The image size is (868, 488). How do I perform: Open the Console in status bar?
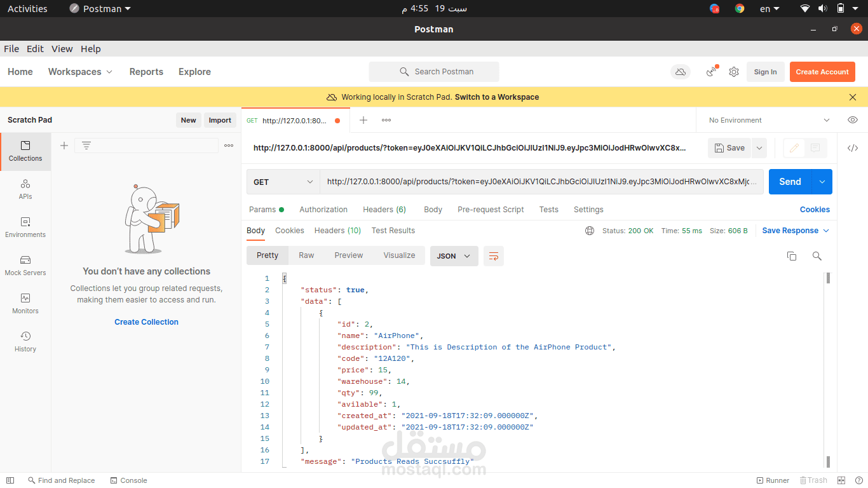(128, 480)
